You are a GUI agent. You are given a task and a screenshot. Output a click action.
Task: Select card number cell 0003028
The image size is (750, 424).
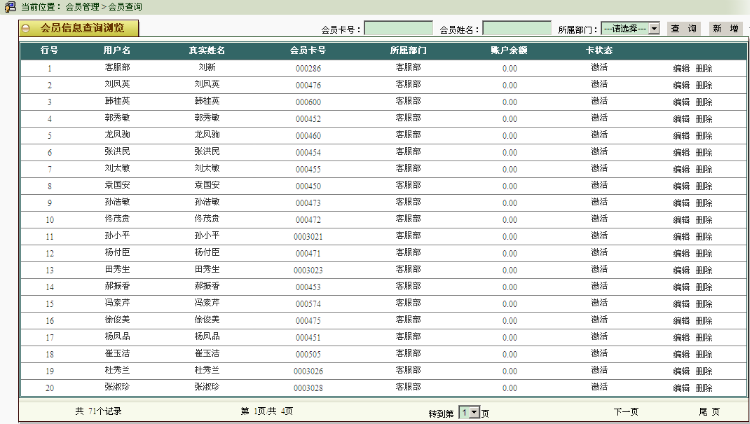(x=308, y=388)
